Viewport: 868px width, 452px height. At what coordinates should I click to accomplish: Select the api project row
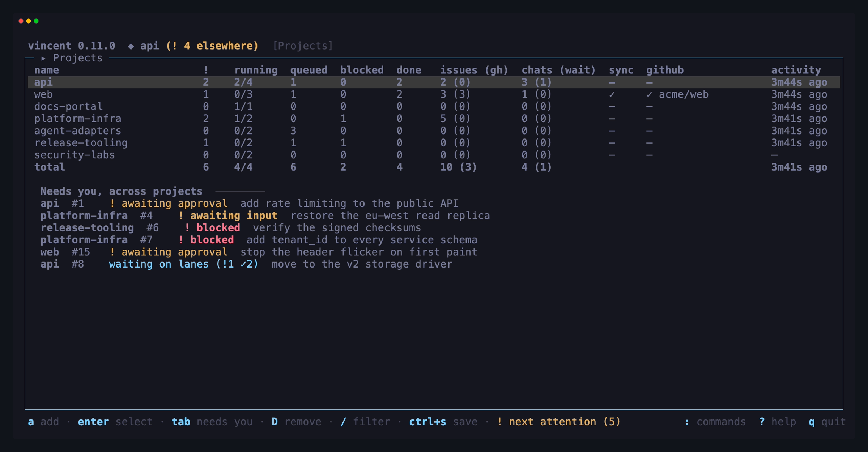coord(434,82)
